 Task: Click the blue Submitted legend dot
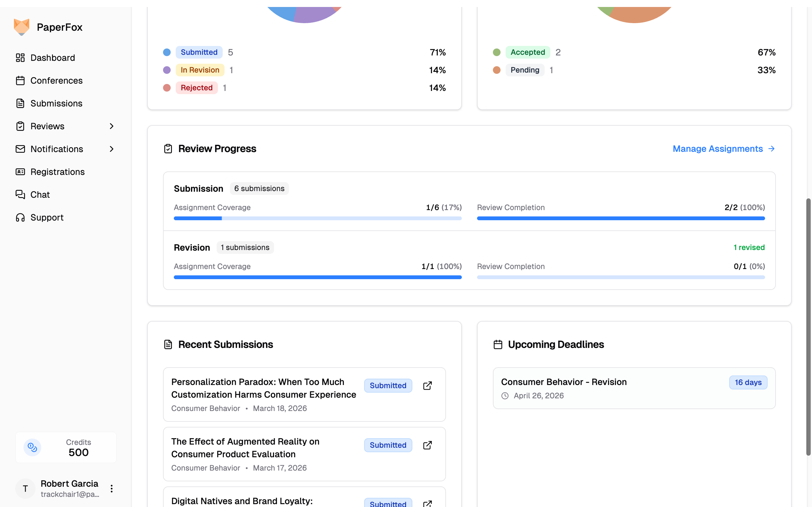click(x=167, y=52)
